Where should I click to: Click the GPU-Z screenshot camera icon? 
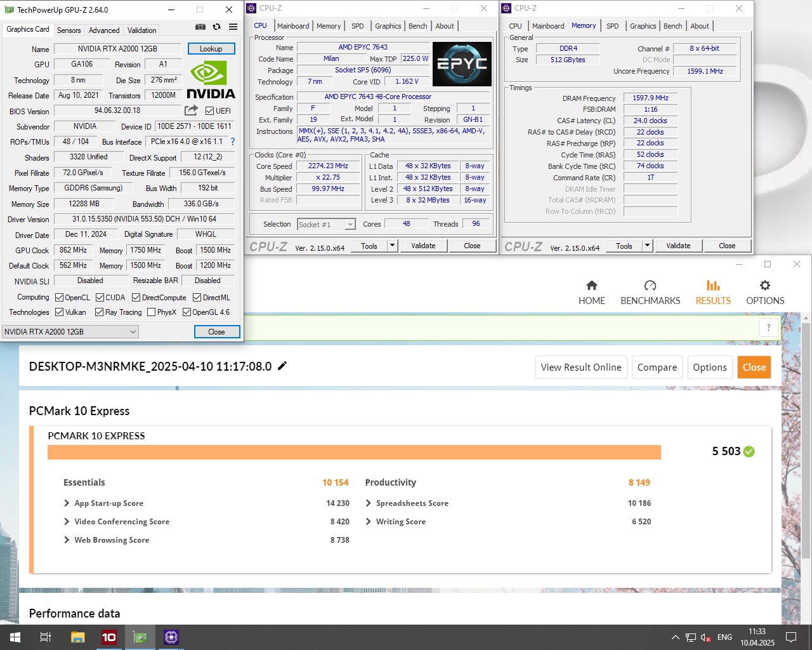coord(200,27)
